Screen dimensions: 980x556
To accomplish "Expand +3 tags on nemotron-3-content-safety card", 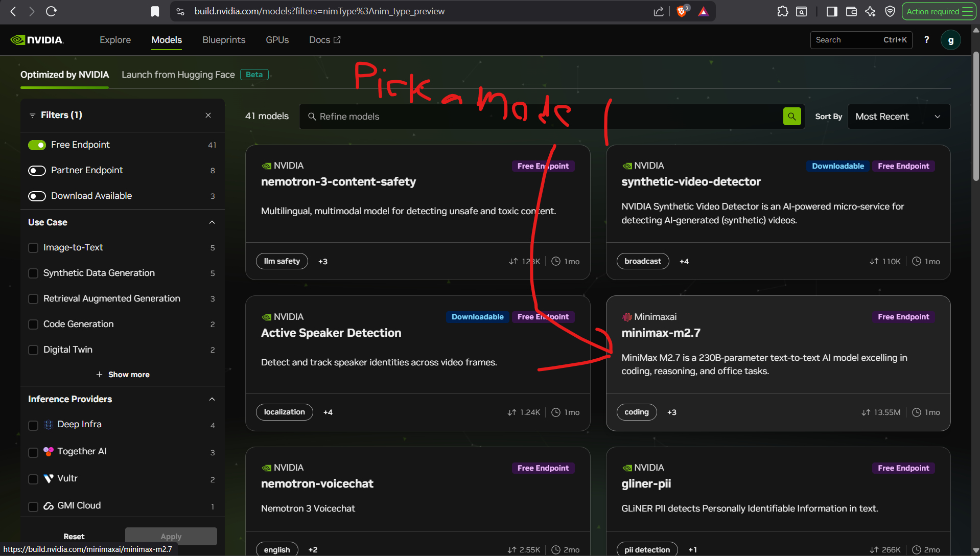I will coord(323,261).
